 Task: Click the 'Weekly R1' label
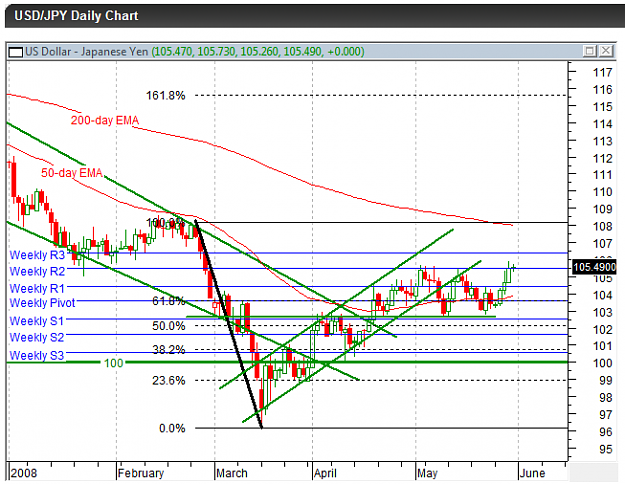point(37,288)
